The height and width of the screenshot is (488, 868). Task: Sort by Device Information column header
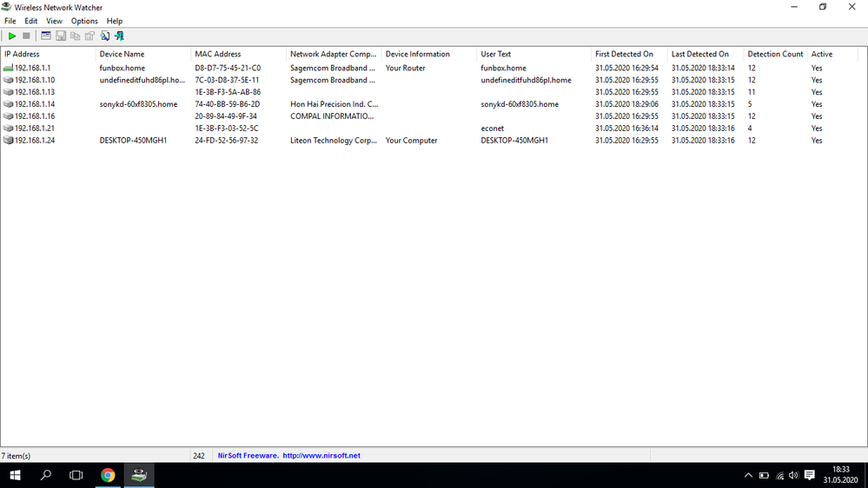pos(429,54)
